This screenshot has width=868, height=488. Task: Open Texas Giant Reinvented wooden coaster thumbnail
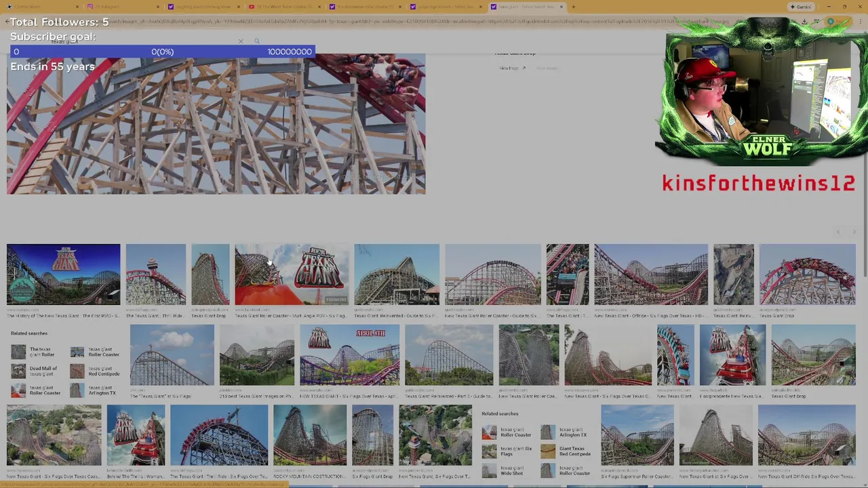point(396,274)
